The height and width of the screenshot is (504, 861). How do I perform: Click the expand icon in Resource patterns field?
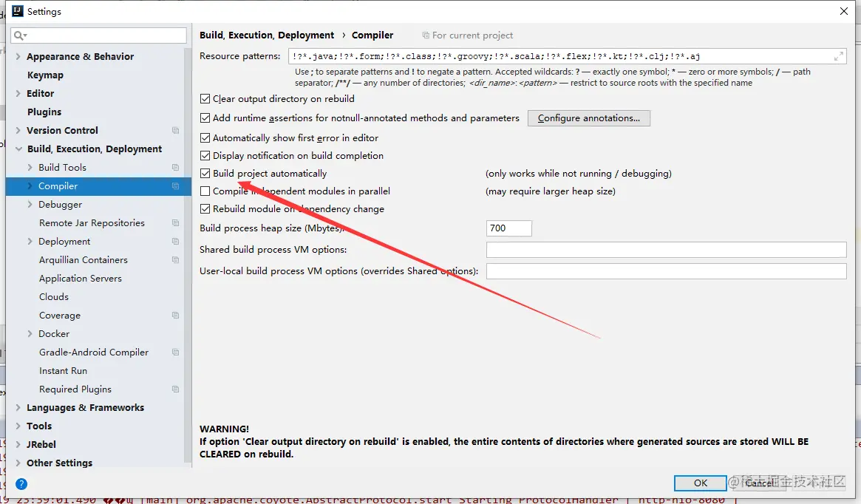839,56
